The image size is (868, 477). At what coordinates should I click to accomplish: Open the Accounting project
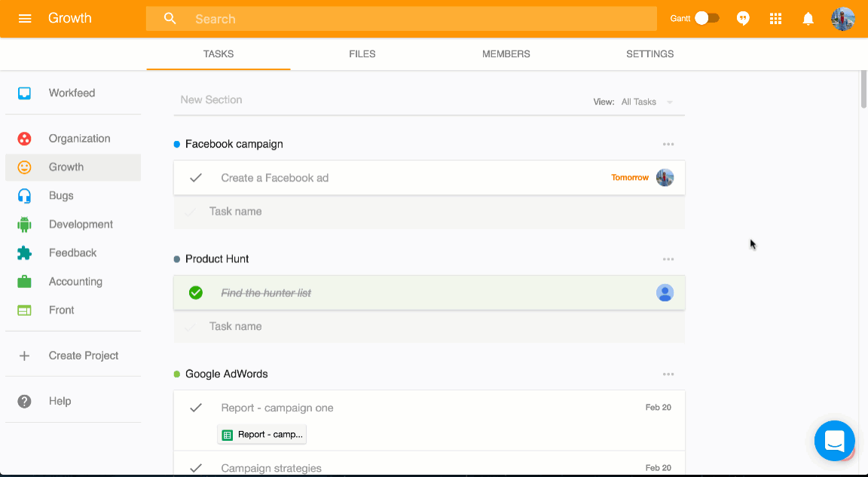click(73, 282)
